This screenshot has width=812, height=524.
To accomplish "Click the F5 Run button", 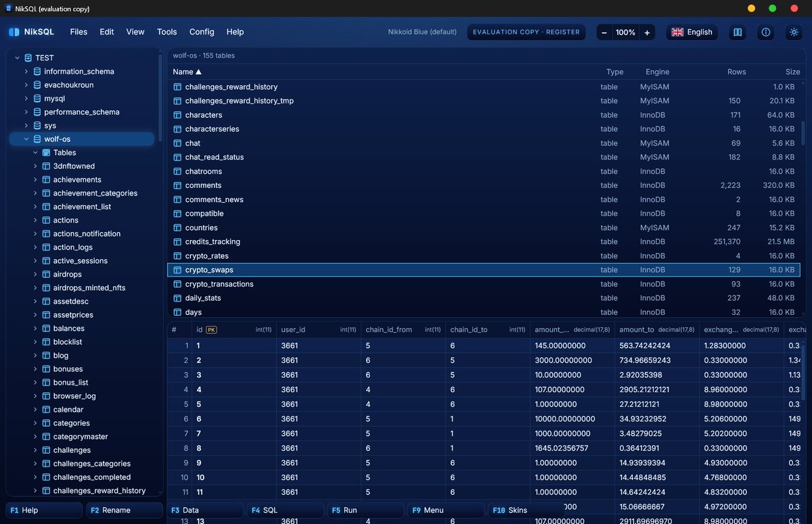I will [365, 510].
